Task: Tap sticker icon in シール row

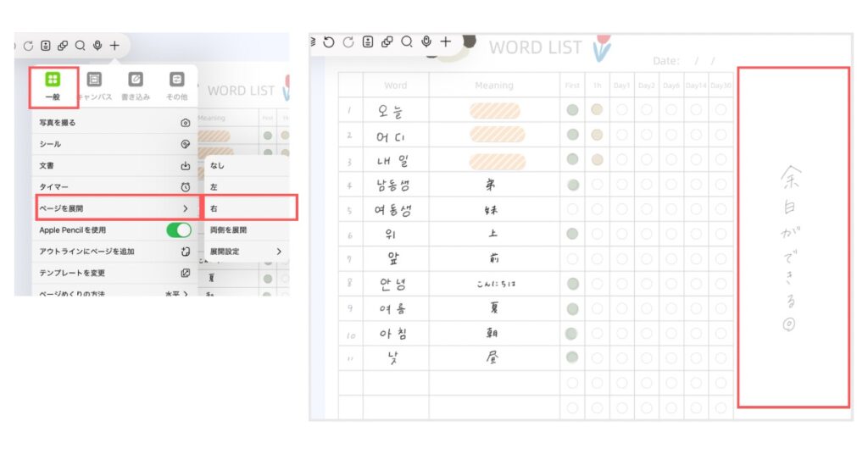Action: (186, 144)
